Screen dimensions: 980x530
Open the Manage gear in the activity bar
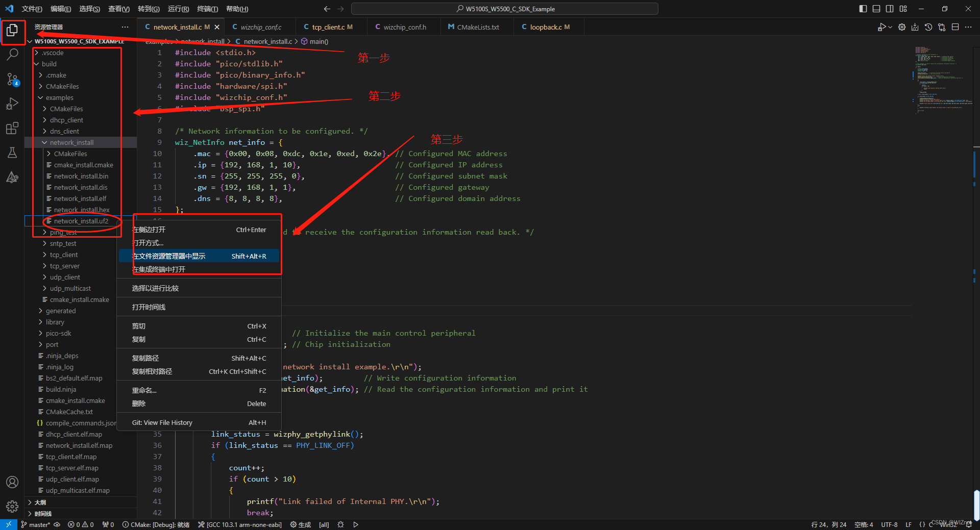[x=12, y=507]
